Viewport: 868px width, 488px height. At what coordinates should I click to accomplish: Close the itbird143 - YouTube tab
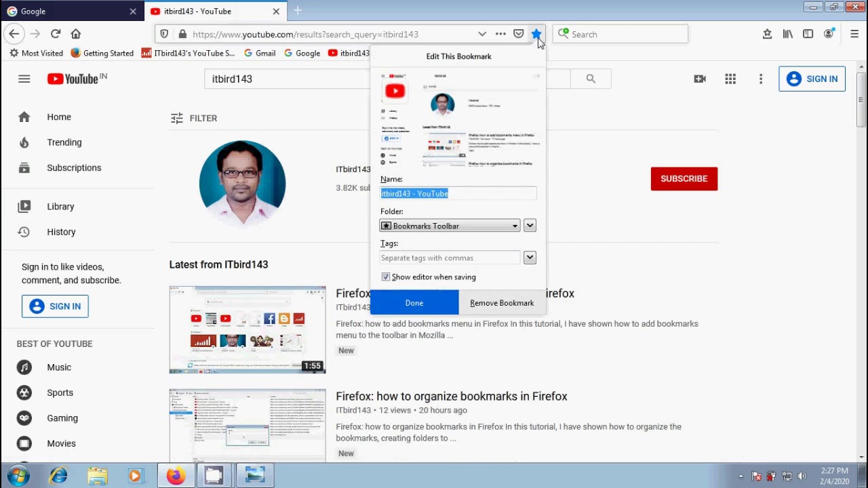pyautogui.click(x=276, y=11)
